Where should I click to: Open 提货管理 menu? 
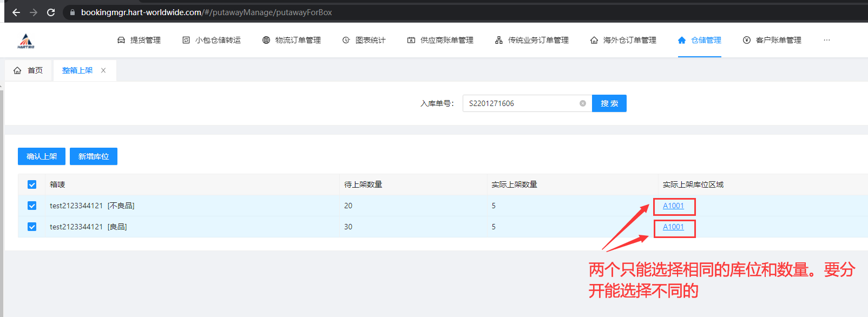pyautogui.click(x=139, y=40)
